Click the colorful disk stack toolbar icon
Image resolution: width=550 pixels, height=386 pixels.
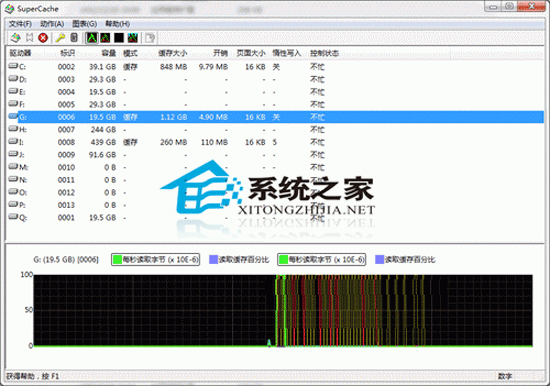tap(15, 38)
